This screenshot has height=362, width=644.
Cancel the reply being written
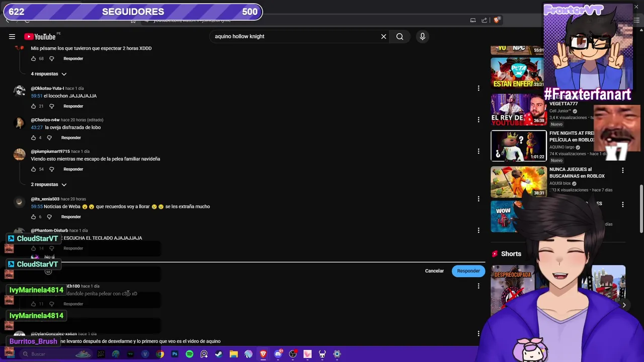coord(434,271)
